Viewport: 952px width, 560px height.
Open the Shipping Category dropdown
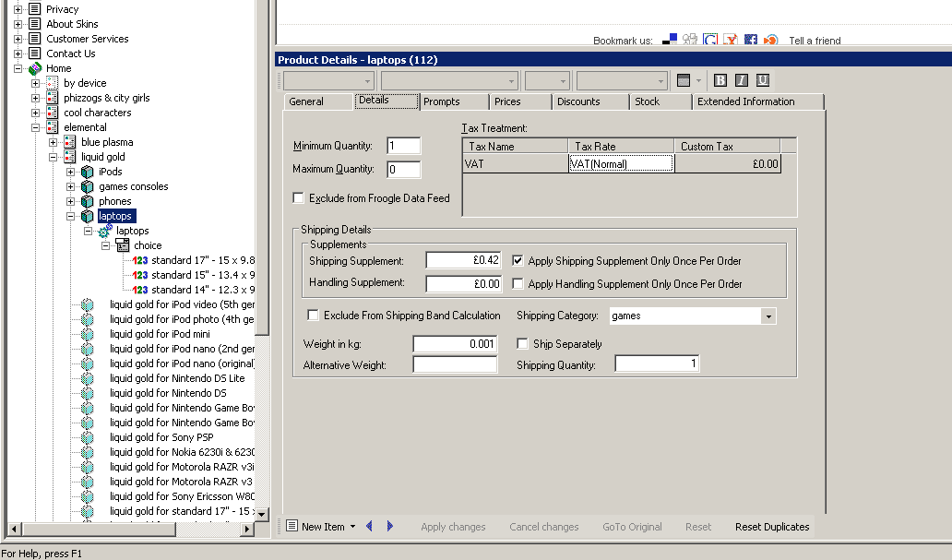[768, 316]
